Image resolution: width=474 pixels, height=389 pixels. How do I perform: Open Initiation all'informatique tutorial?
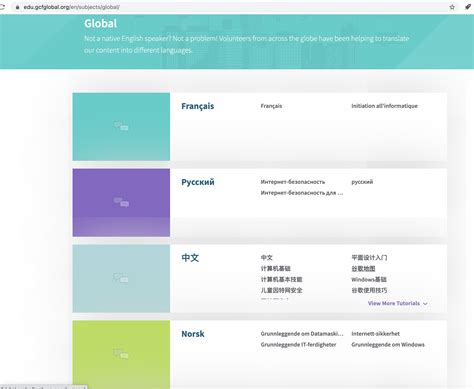click(384, 106)
